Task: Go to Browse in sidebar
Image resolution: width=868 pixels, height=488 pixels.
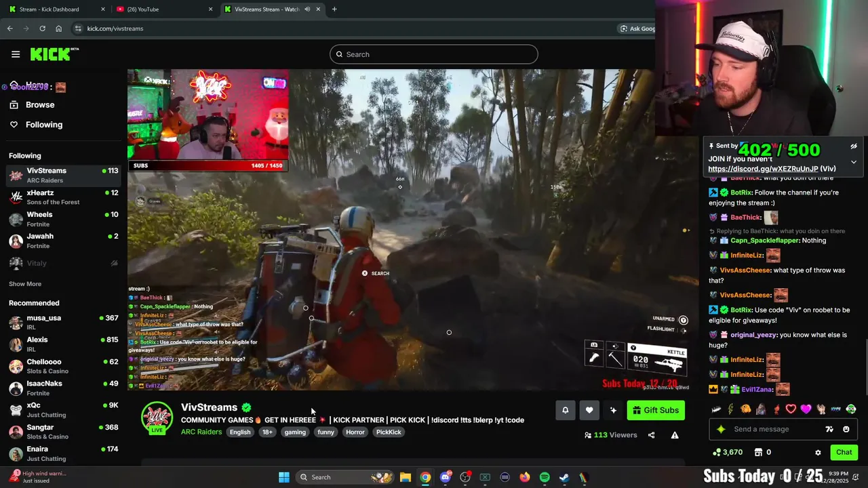Action: coord(40,105)
